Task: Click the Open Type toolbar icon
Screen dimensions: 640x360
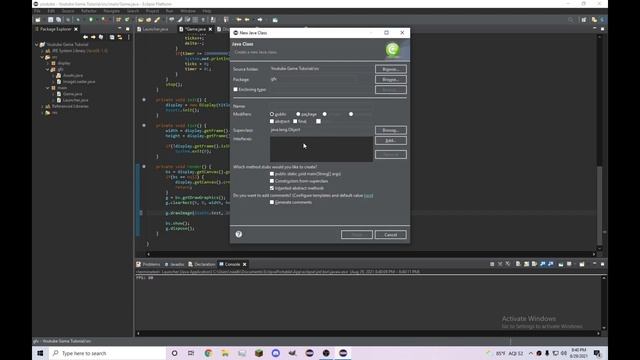Action: point(140,20)
